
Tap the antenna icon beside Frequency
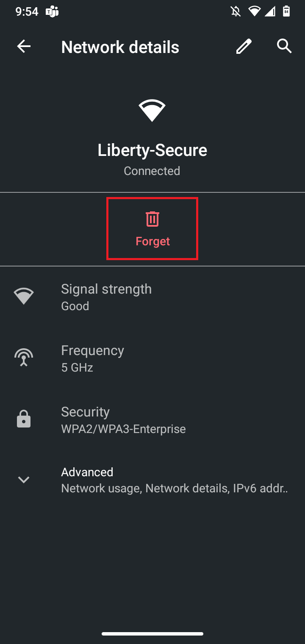click(x=24, y=358)
